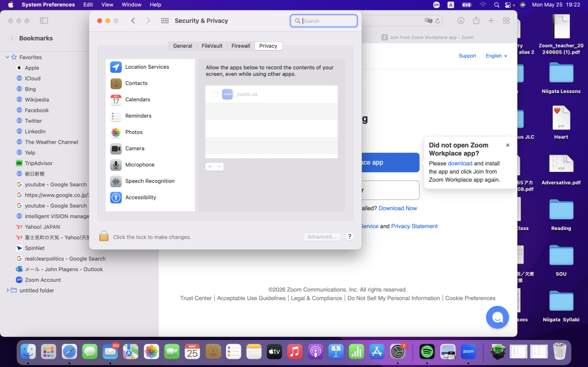
Task: Collapse Favorites in Bookmarks sidebar
Action: tap(7, 57)
